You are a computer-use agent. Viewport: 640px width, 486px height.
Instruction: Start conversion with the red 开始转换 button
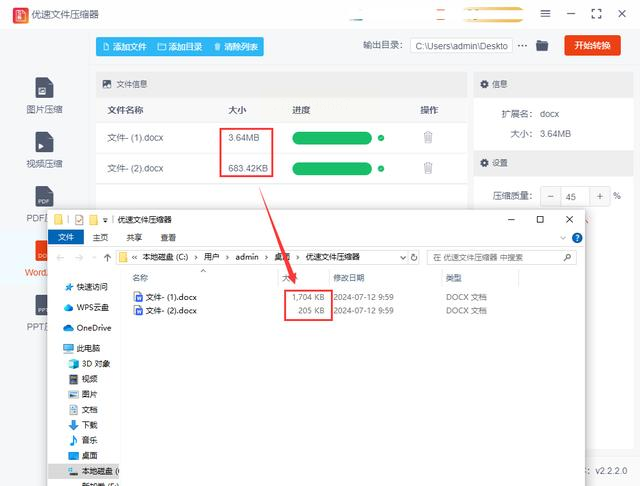(x=592, y=45)
